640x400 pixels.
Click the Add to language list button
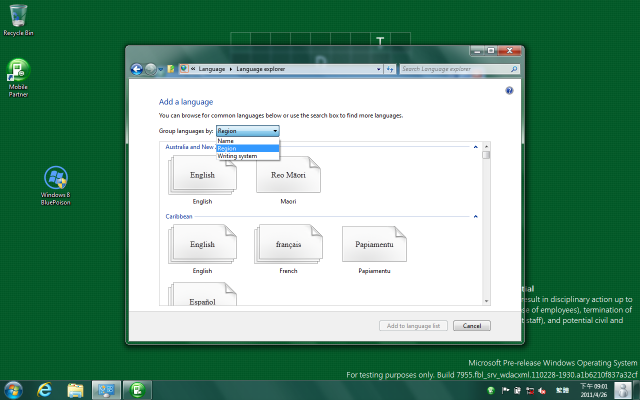click(x=413, y=326)
